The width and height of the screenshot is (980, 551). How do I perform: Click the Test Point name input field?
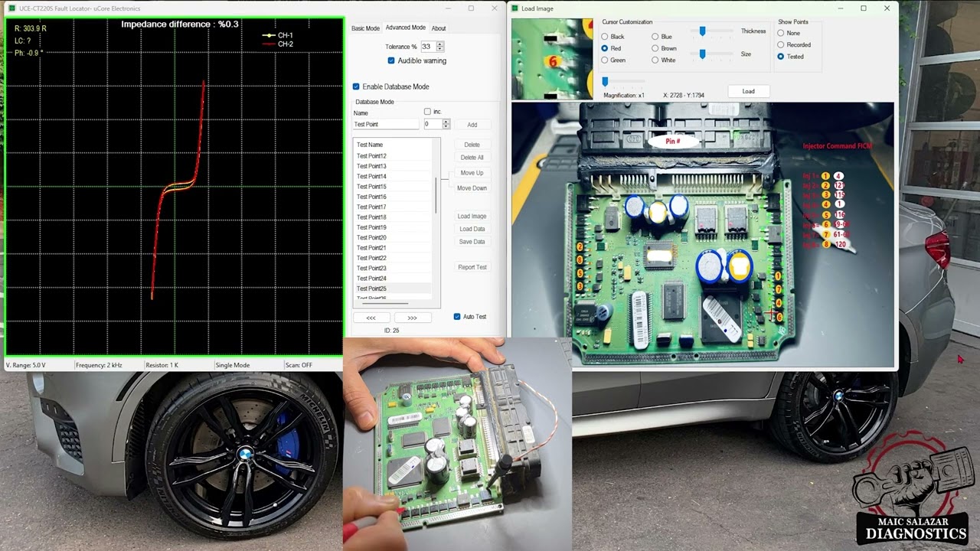387,124
